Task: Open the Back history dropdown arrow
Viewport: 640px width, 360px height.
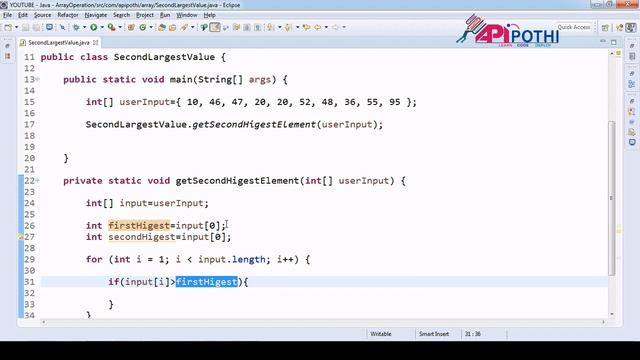Action: point(326,27)
